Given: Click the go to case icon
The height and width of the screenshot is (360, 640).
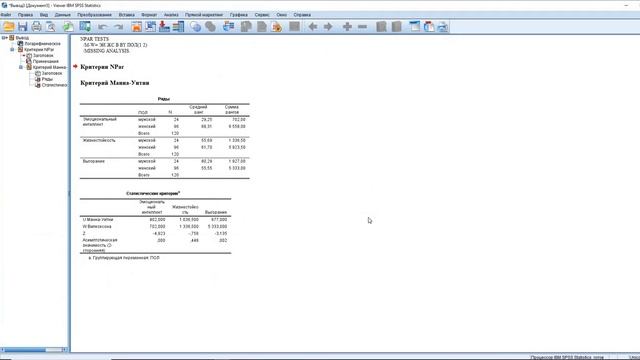Looking at the screenshot, I should [150, 27].
